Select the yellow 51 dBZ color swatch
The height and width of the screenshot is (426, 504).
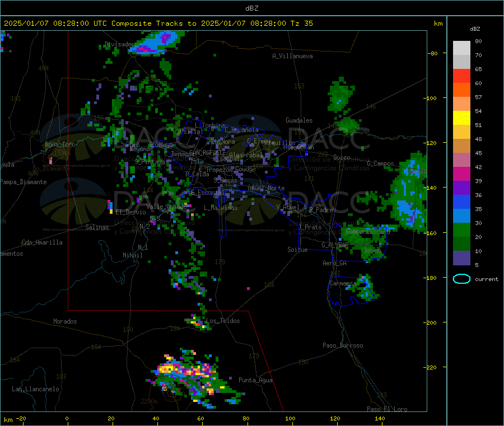tap(461, 118)
